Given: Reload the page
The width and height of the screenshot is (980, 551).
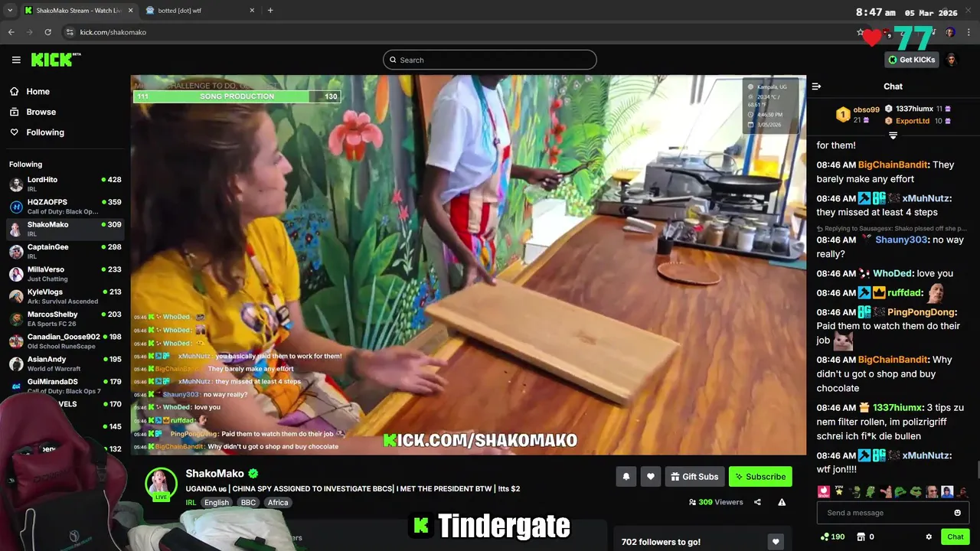Looking at the screenshot, I should point(48,32).
